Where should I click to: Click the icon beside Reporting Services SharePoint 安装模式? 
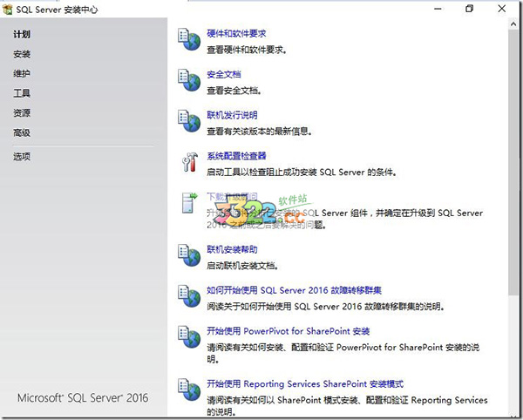pos(189,390)
